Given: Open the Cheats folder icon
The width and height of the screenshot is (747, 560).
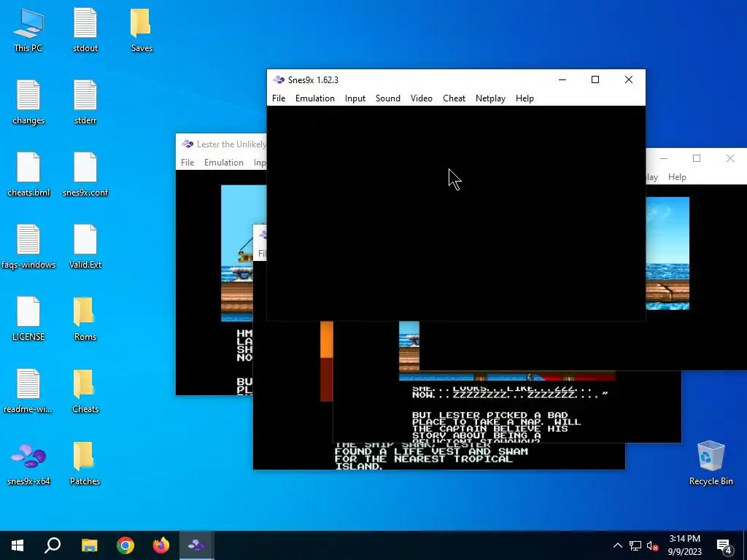Looking at the screenshot, I should point(85,391).
